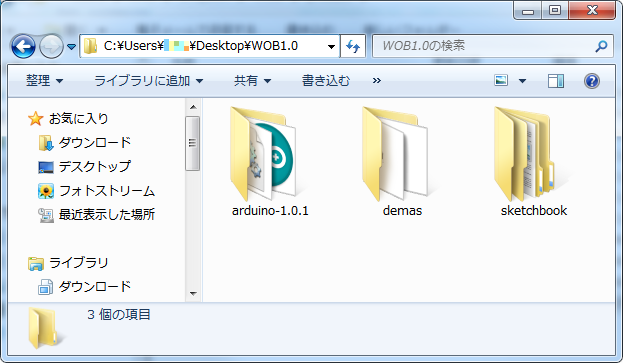Close the Explorer window
Viewport: 623px width, 363px height.
pyautogui.click(x=592, y=10)
